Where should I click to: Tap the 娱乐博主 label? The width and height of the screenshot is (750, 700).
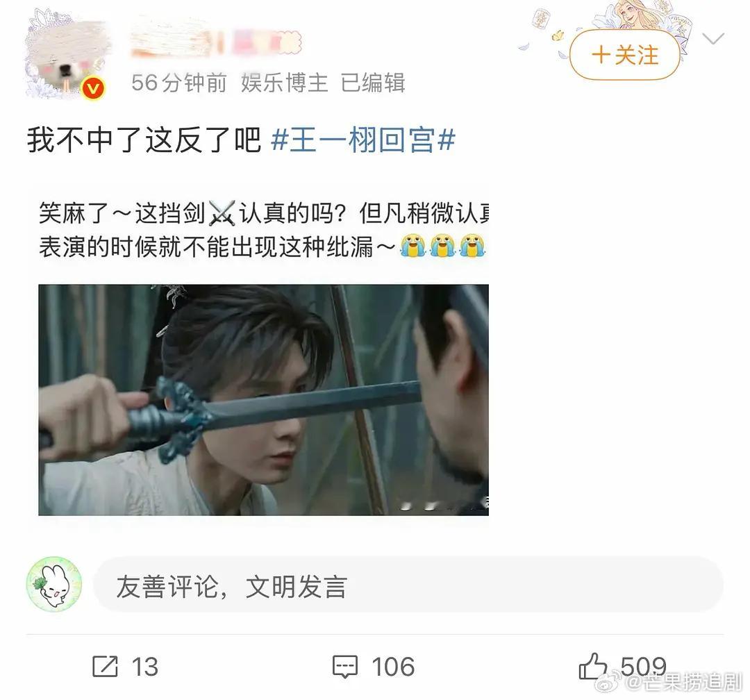(x=284, y=83)
